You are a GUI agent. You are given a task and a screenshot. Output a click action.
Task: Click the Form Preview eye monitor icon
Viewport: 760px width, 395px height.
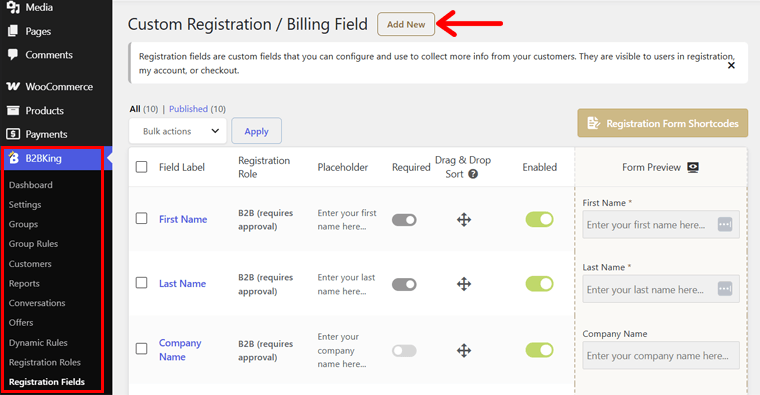pyautogui.click(x=693, y=167)
